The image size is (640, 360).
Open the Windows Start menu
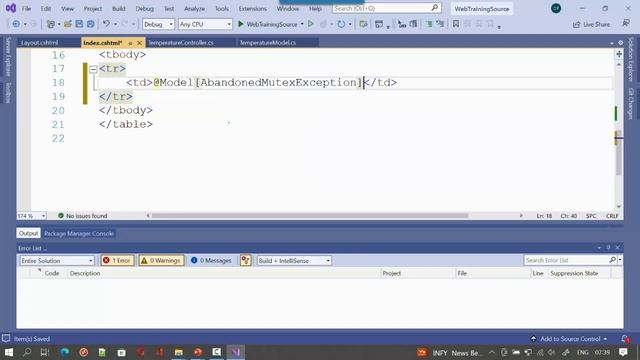(9, 352)
